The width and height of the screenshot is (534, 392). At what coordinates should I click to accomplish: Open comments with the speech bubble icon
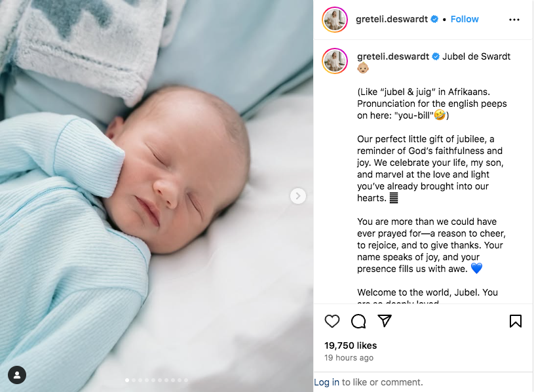[x=358, y=321]
